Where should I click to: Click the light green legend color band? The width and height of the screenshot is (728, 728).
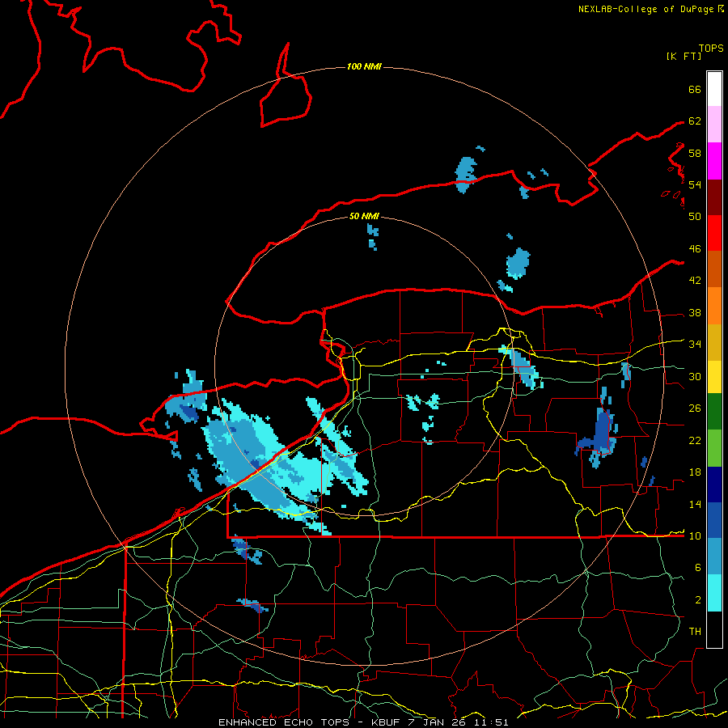[x=714, y=448]
